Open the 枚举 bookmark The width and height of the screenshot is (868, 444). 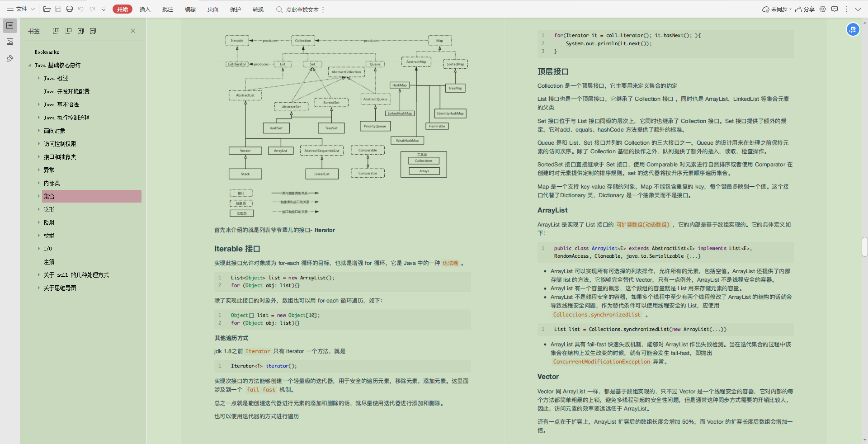click(49, 236)
